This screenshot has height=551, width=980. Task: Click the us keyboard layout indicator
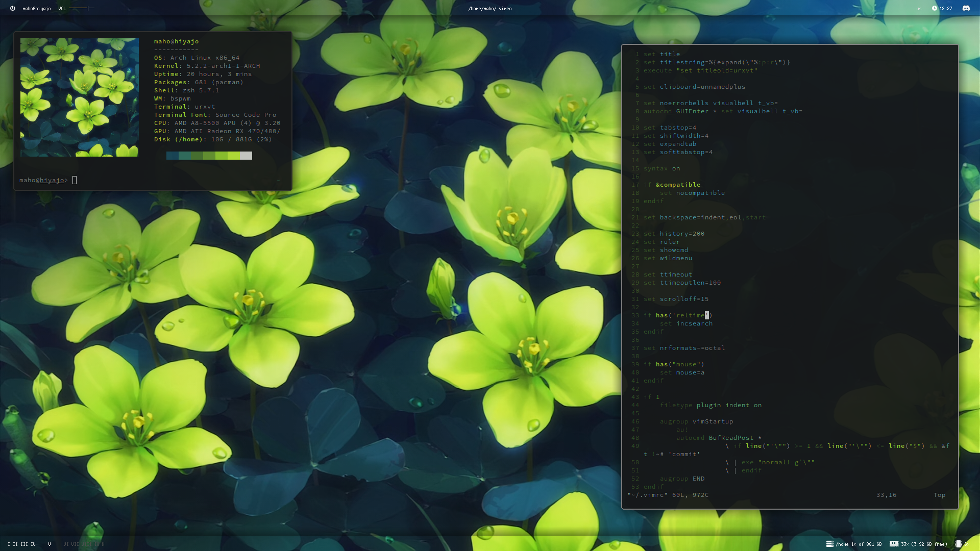[919, 9]
